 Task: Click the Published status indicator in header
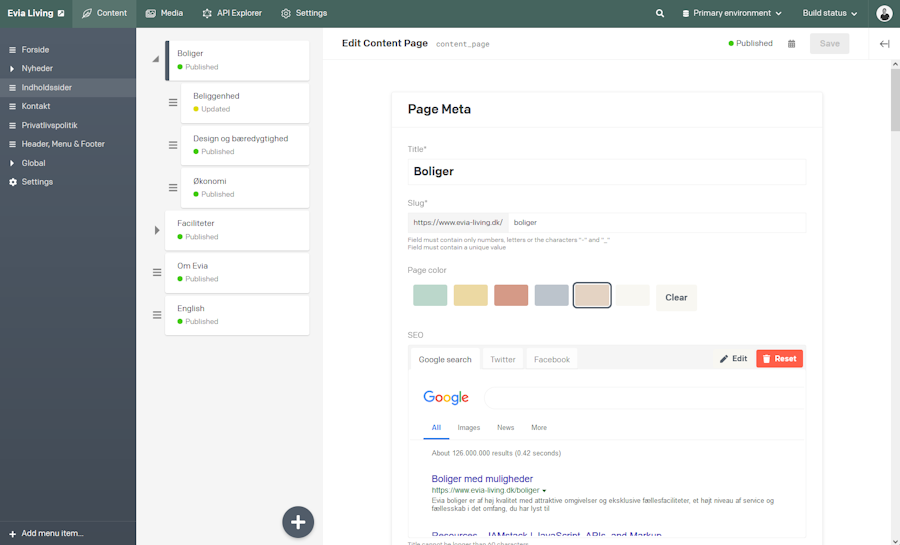pyautogui.click(x=750, y=44)
